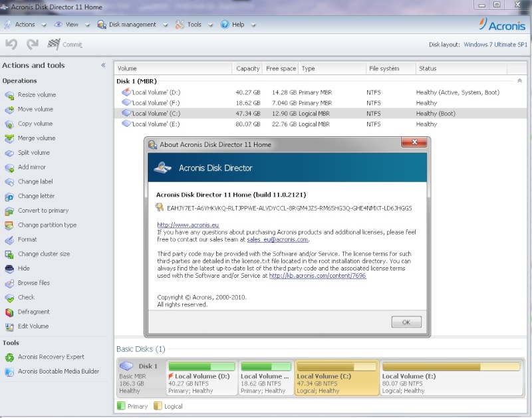Sort by the Capacity column header
Viewport: 532px width, 418px height.
[247, 68]
